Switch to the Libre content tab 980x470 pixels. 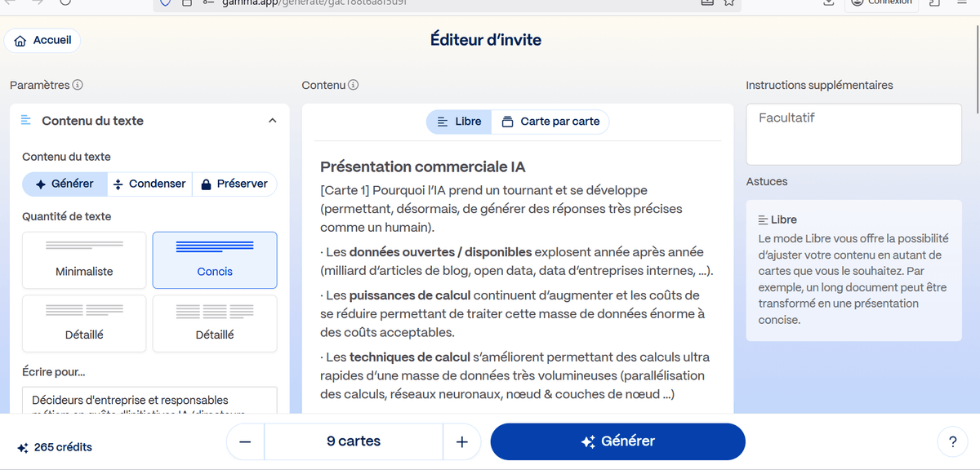(459, 122)
